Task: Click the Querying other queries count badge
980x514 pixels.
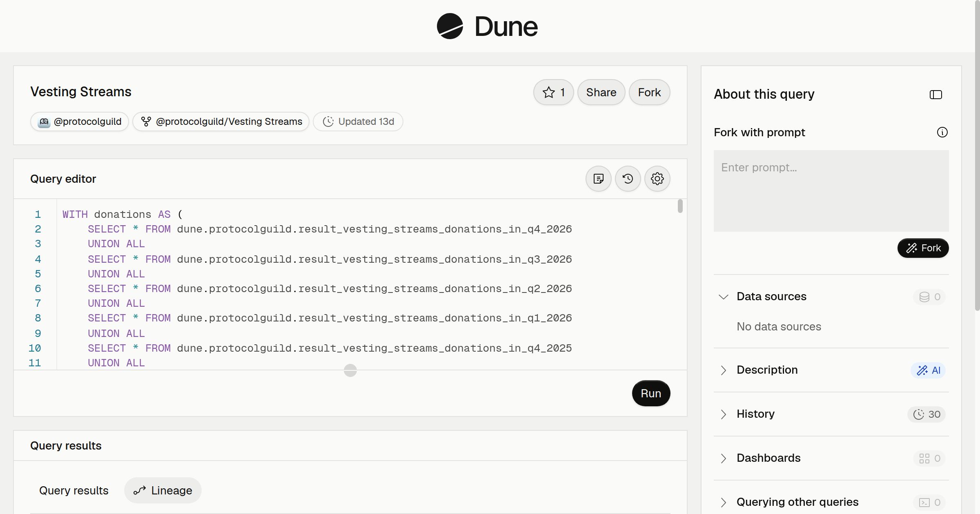Action: tap(929, 503)
